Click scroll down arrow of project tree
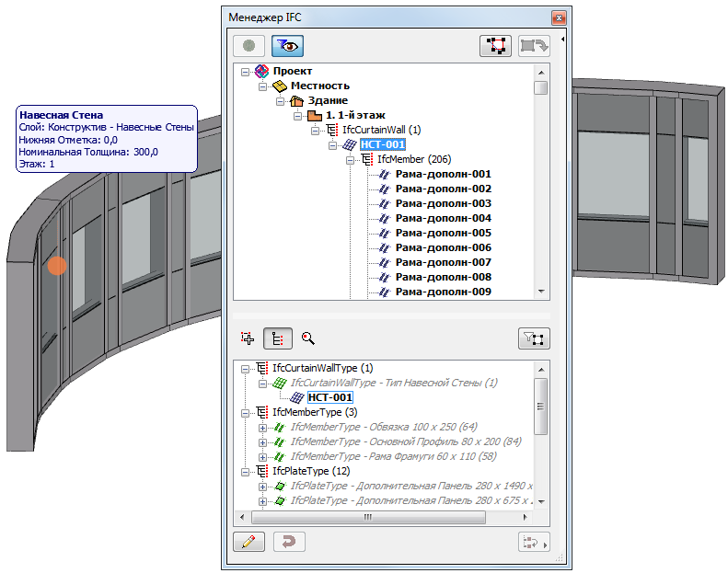Viewport: 728px width, 573px height. pyautogui.click(x=541, y=292)
